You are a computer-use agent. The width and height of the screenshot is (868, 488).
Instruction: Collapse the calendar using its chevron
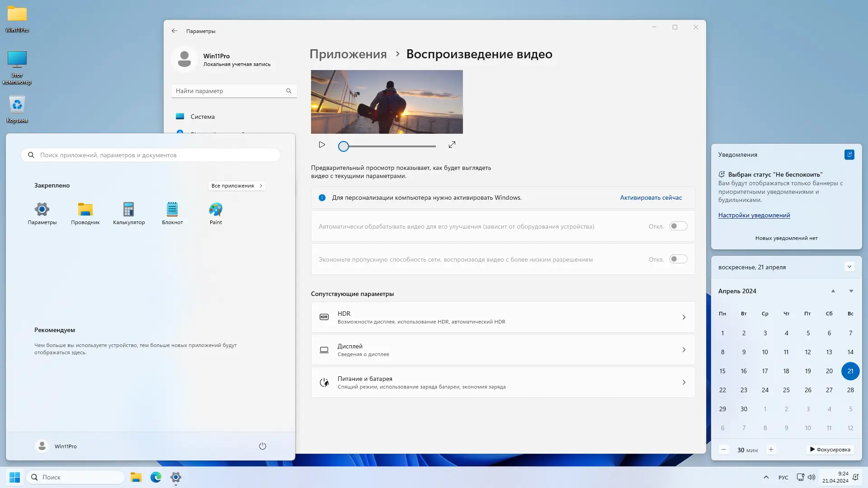tap(850, 267)
